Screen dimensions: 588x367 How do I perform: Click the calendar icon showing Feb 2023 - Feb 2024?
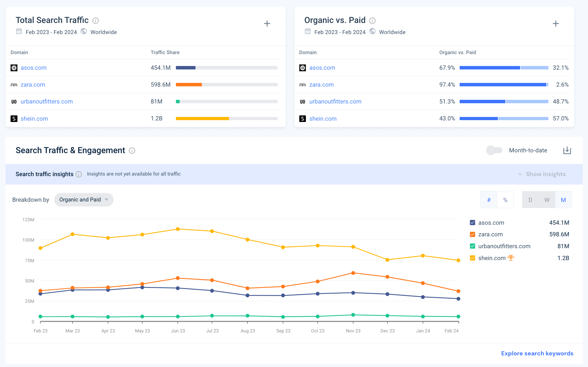[x=19, y=32]
